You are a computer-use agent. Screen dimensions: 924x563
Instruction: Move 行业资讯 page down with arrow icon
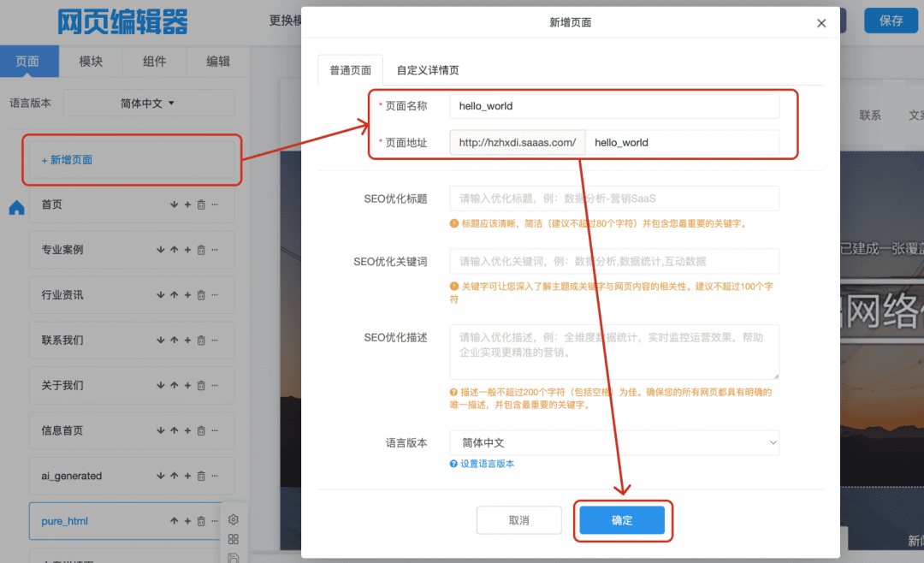pos(160,295)
